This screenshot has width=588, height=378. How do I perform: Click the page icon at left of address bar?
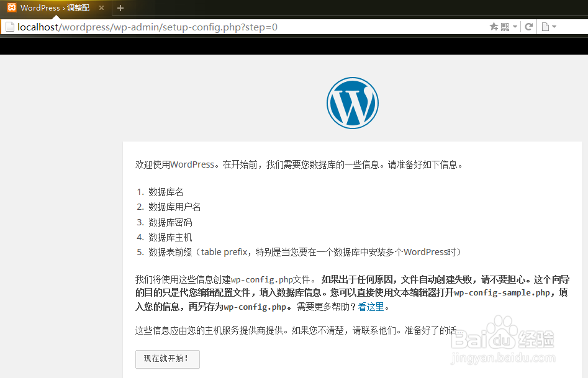tap(9, 27)
